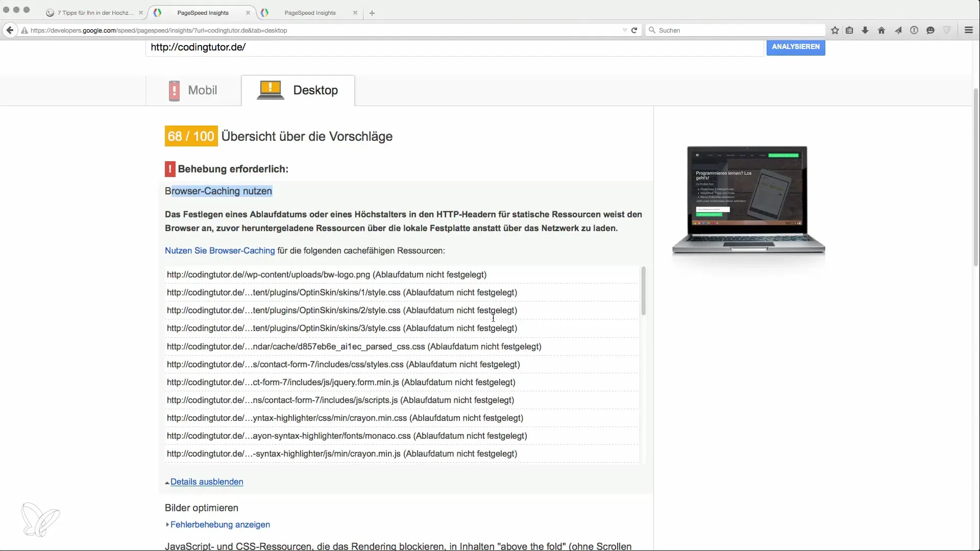Bookmark this page with the star icon

point(835,30)
